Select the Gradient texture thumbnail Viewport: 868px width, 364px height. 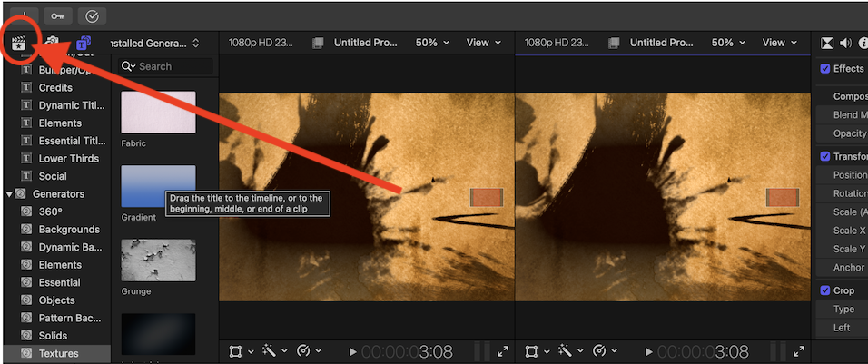tap(158, 186)
